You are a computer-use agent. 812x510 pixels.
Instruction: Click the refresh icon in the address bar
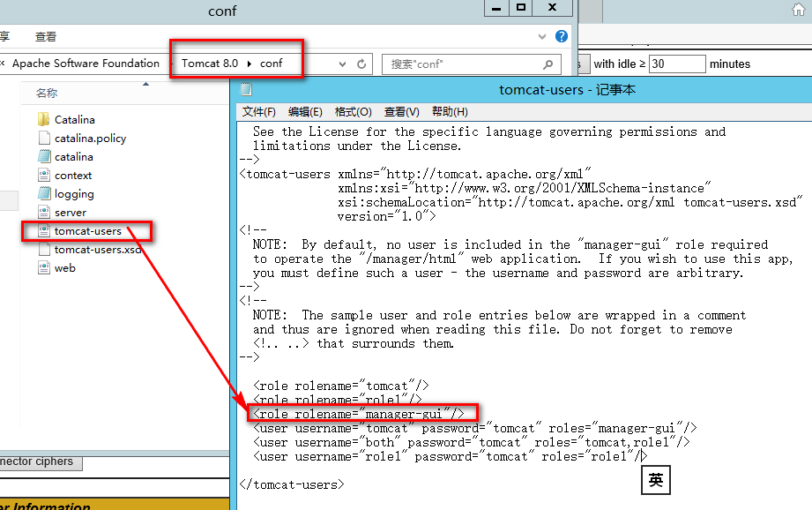tap(361, 64)
